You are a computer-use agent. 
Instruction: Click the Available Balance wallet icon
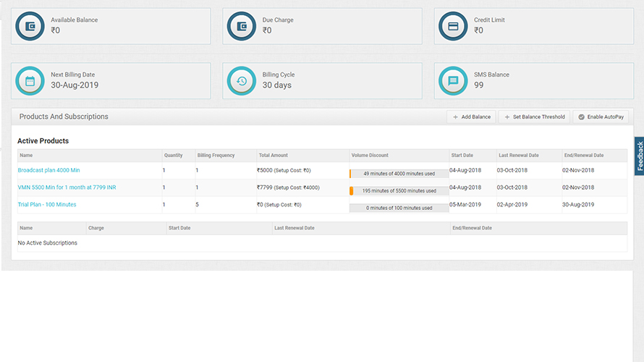click(30, 26)
